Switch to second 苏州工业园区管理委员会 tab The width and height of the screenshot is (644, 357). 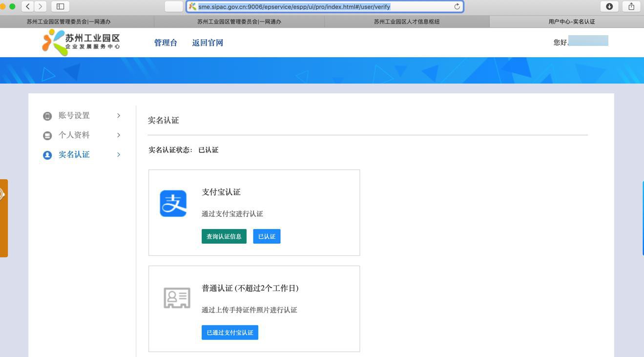coord(239,21)
